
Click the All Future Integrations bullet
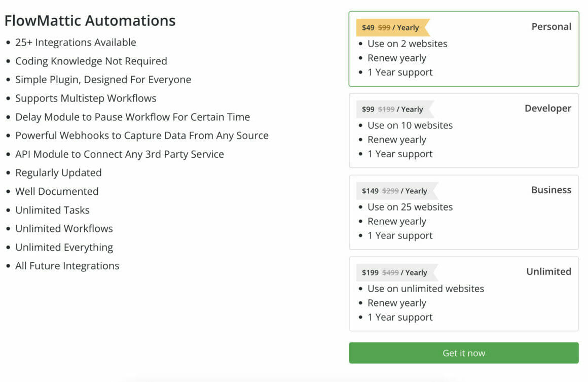(67, 266)
